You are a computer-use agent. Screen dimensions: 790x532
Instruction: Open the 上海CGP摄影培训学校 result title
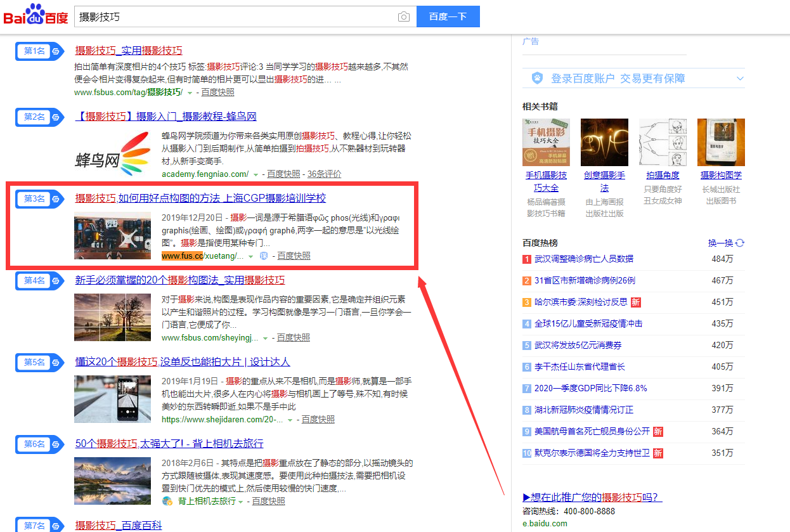tap(200, 198)
